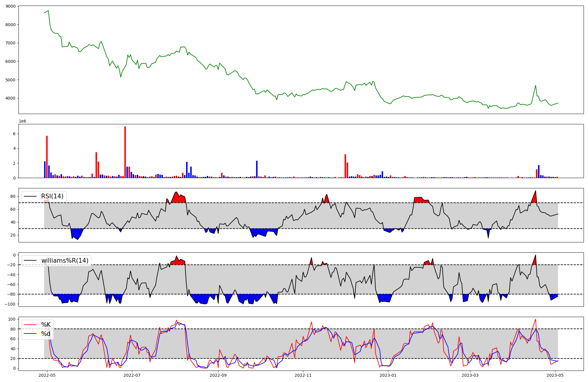588x382 pixels.
Task: Click the 1e6 volume scale label
Action: 22,121
